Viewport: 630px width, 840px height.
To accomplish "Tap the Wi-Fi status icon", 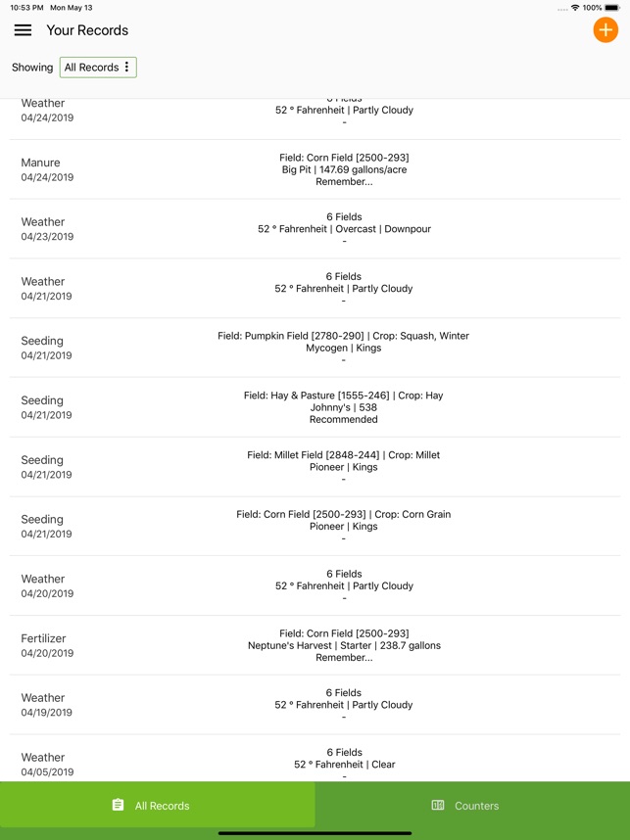I will 574,8.
